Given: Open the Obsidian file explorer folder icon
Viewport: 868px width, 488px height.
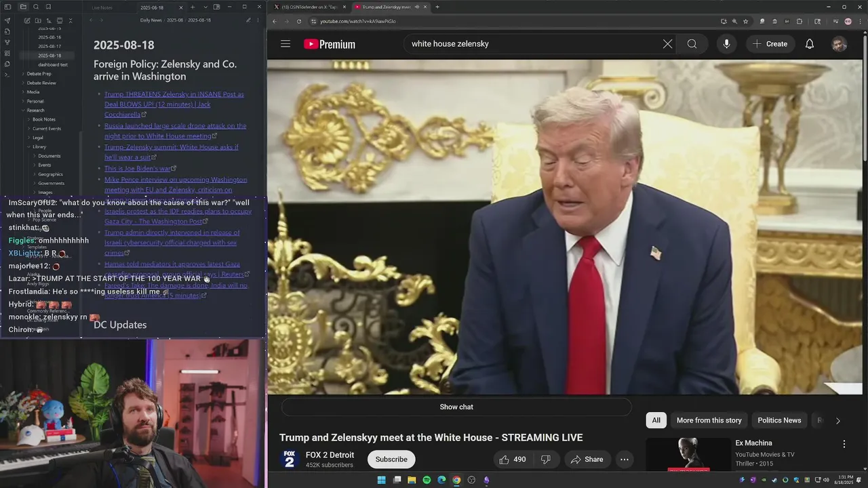Looking at the screenshot, I should pyautogui.click(x=23, y=7).
